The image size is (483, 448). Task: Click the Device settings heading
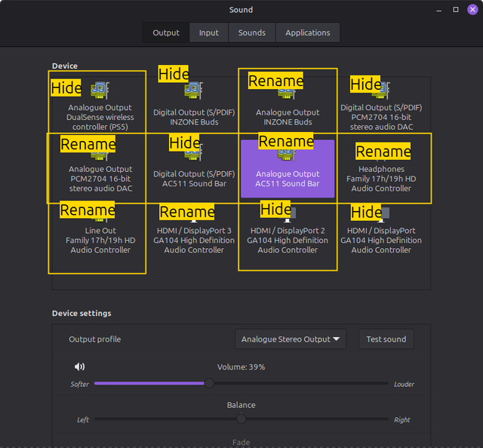[82, 313]
